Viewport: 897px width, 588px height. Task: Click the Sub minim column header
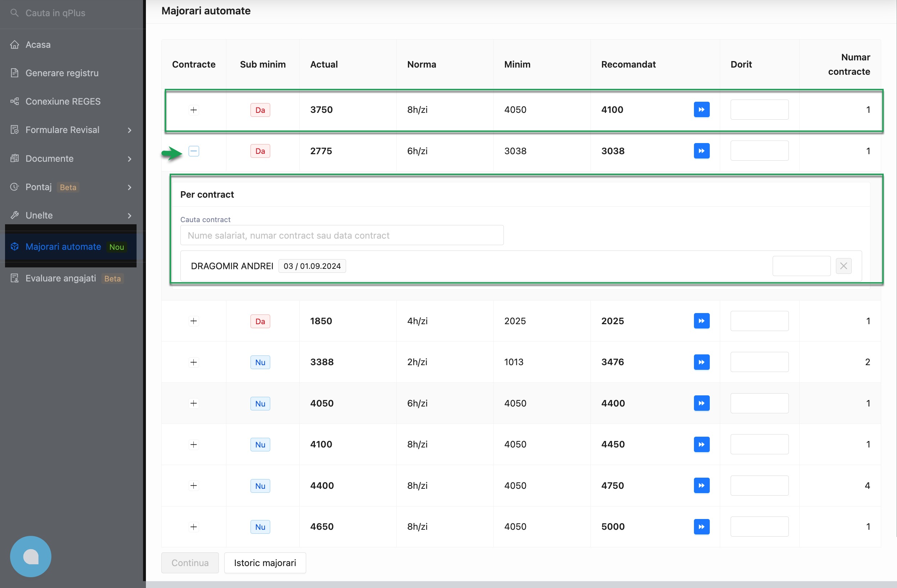[x=263, y=64]
